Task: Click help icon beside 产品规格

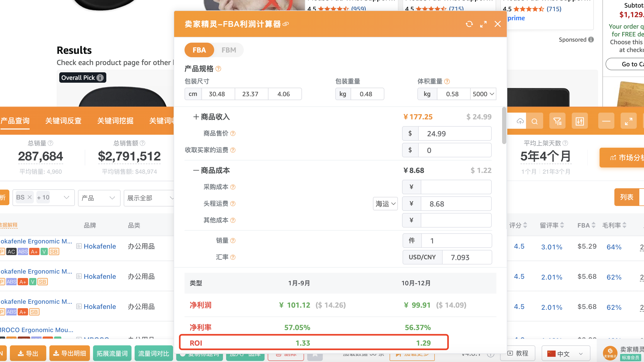Action: point(218,69)
